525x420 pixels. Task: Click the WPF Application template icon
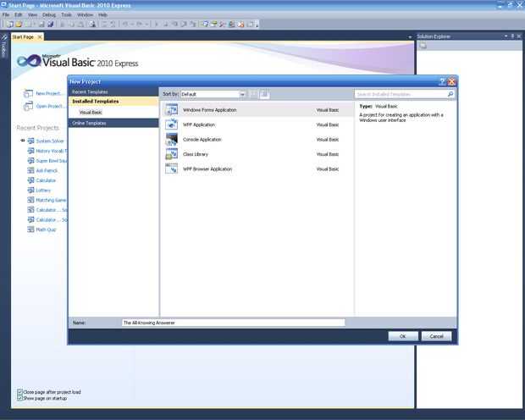click(171, 124)
